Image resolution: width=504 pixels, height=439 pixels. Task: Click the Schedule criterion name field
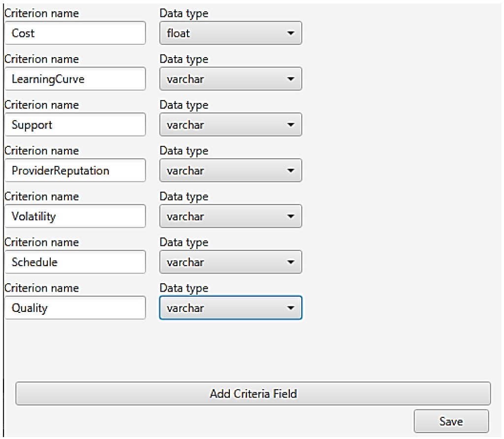point(75,262)
